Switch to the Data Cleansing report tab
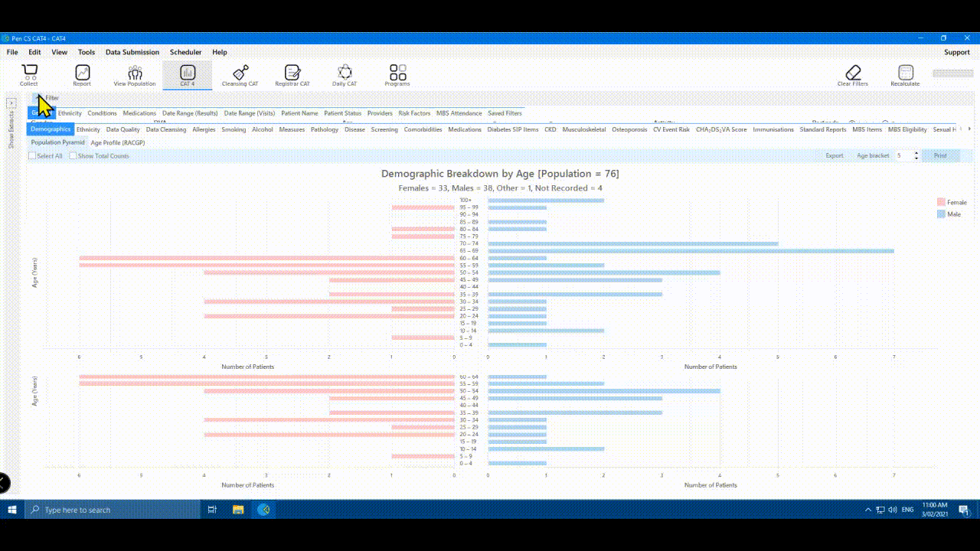 coord(166,129)
